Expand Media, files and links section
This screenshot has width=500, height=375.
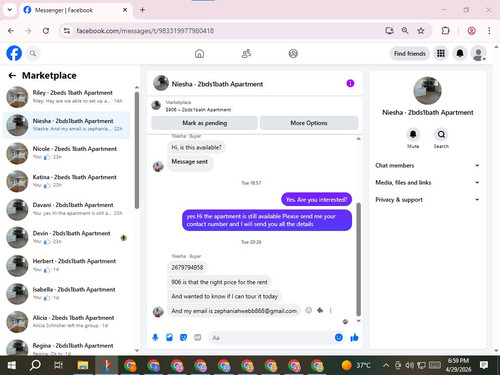click(x=427, y=182)
